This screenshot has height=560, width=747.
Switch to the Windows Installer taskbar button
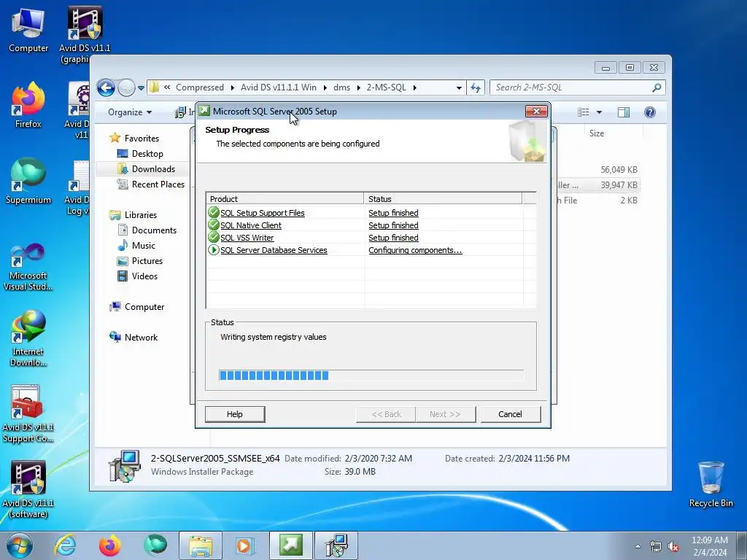point(336,545)
